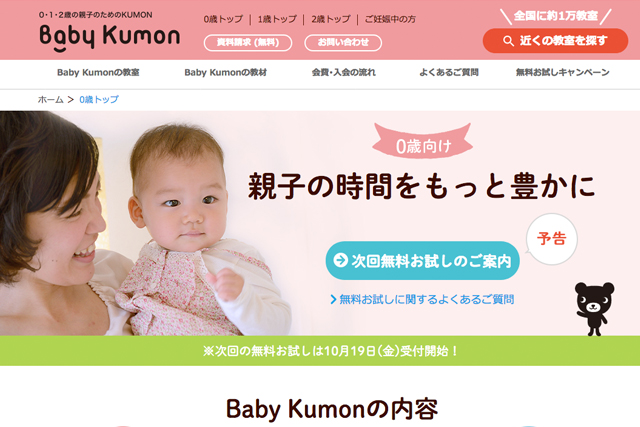This screenshot has width=640, height=427.
Task: Open よくあるご質問 menu item
Action: click(x=449, y=73)
